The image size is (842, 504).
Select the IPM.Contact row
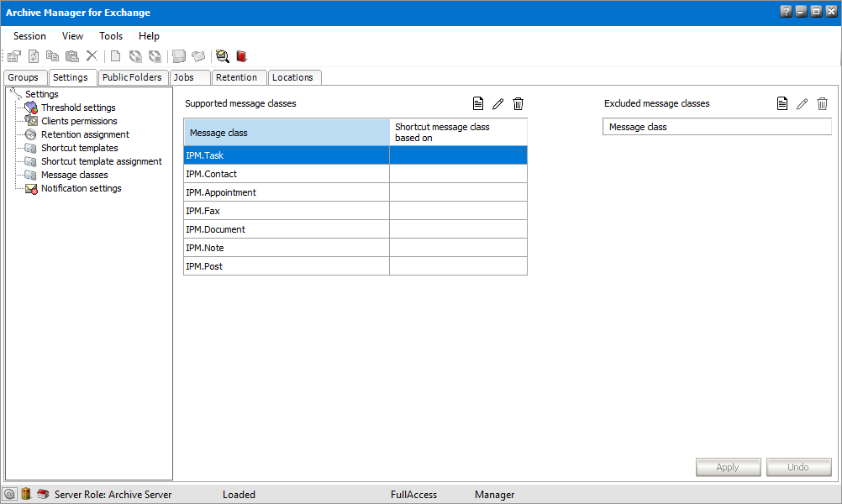355,174
